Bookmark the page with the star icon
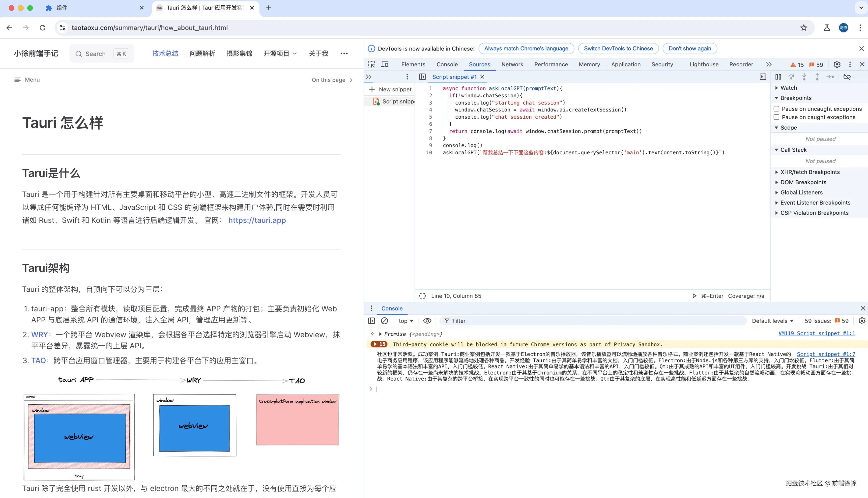The height and width of the screenshot is (498, 868). (x=803, y=28)
